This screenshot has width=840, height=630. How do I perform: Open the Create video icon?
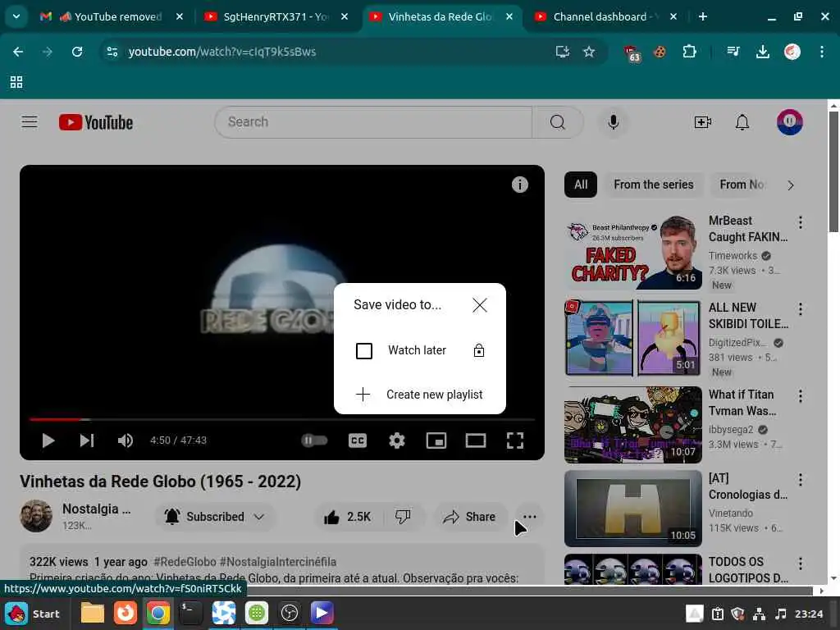coord(702,122)
